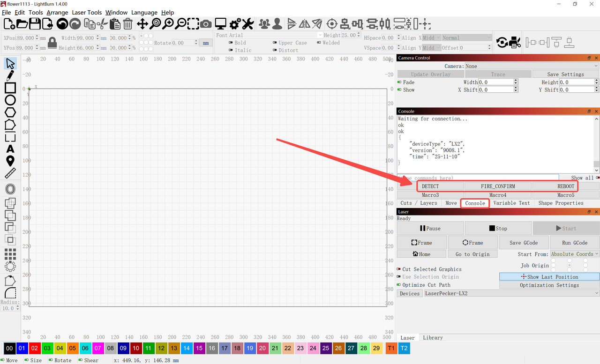The width and height of the screenshot is (600, 364).
Task: Select the Ellipse drawing tool
Action: (x=10, y=100)
